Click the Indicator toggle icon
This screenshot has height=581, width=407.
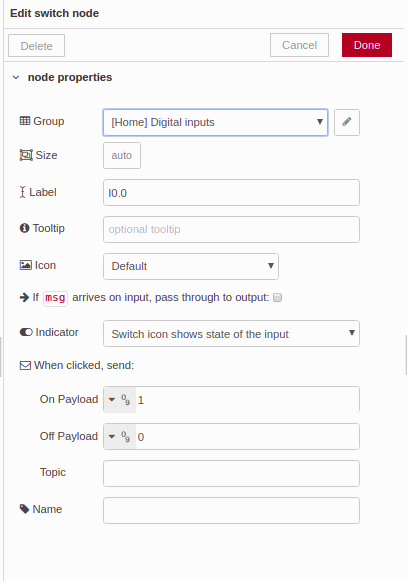tap(26, 332)
